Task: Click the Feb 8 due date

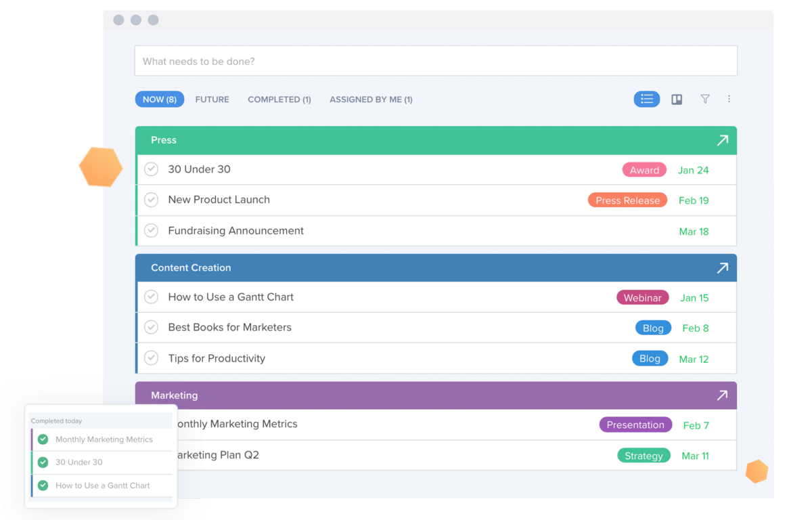Action: coord(696,328)
